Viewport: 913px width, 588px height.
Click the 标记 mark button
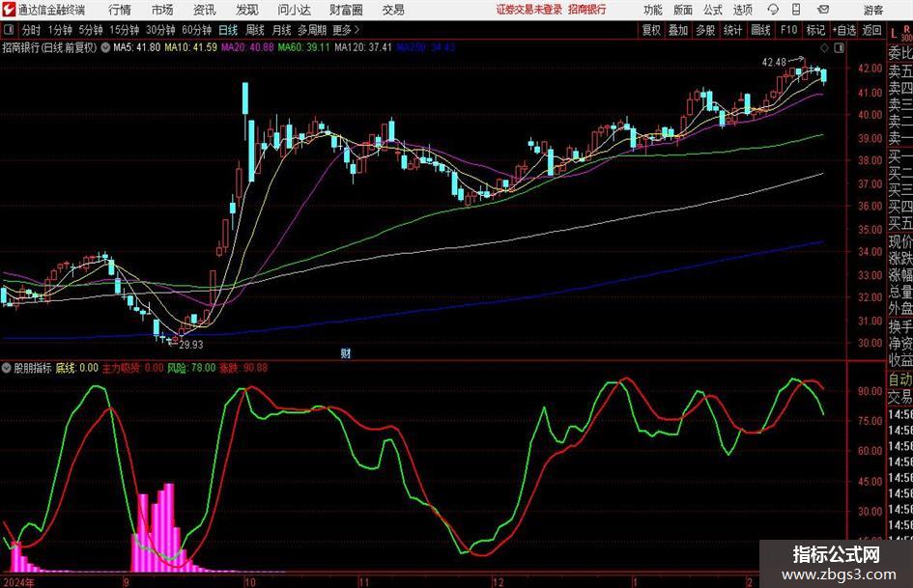[815, 30]
